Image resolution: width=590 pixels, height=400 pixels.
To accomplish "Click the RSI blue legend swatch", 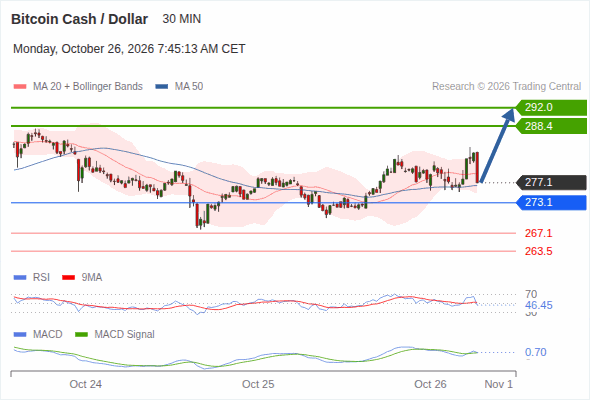I will tap(20, 278).
